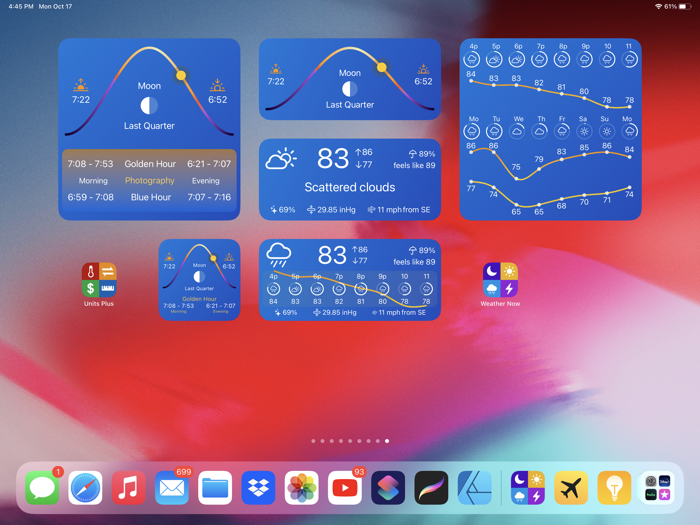The image size is (700, 525).
Task: Open the yellow lightbulb app in dock
Action: tap(614, 488)
